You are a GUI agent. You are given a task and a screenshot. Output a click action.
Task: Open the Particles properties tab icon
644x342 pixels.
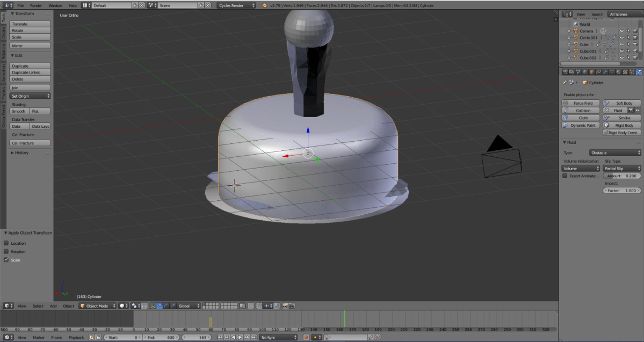tap(632, 72)
